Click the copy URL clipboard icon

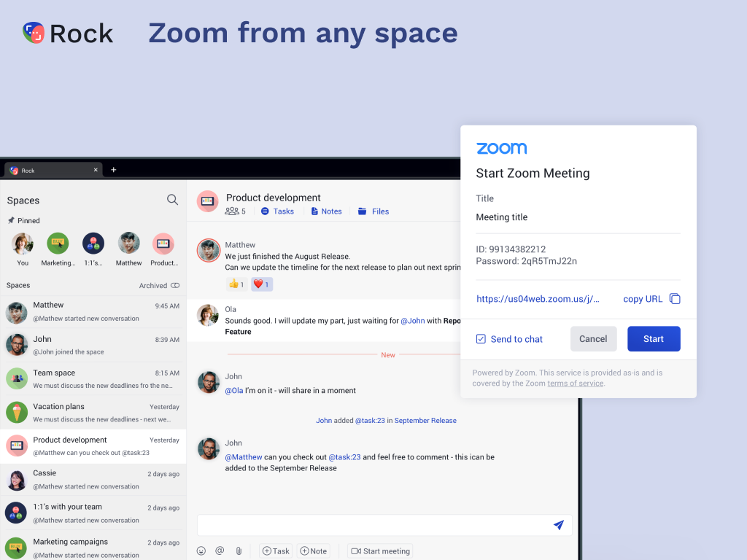point(675,299)
